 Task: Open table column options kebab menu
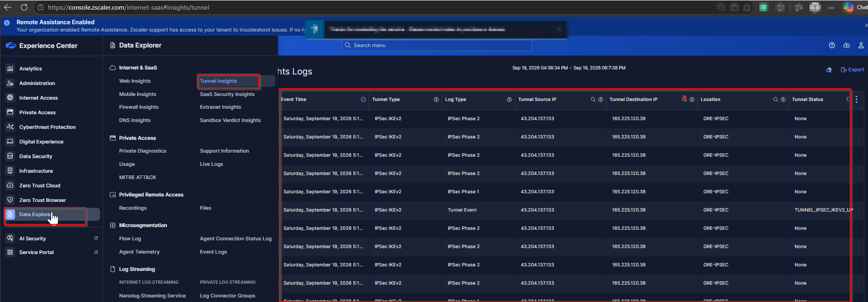click(x=857, y=100)
